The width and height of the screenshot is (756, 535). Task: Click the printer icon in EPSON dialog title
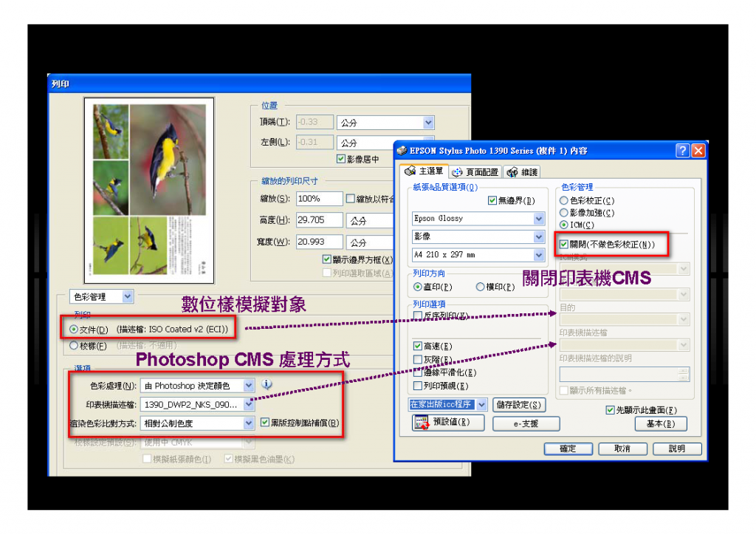click(402, 151)
